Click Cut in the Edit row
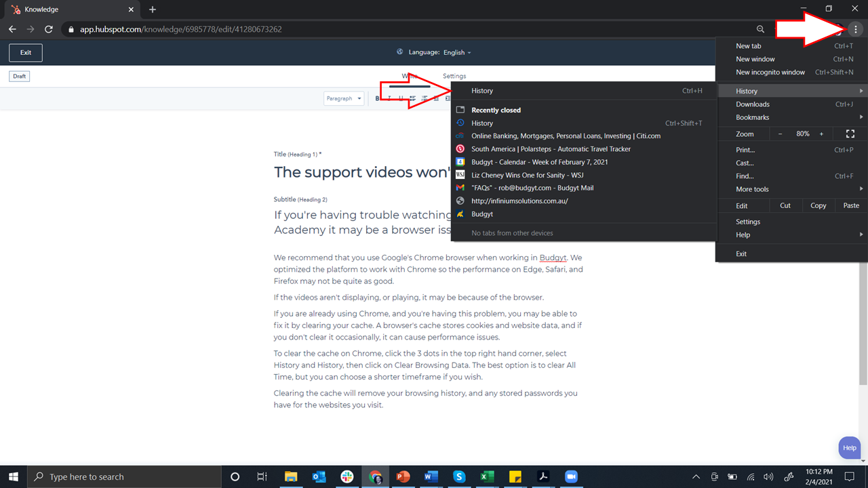Viewport: 868px width, 488px height. 785,205
